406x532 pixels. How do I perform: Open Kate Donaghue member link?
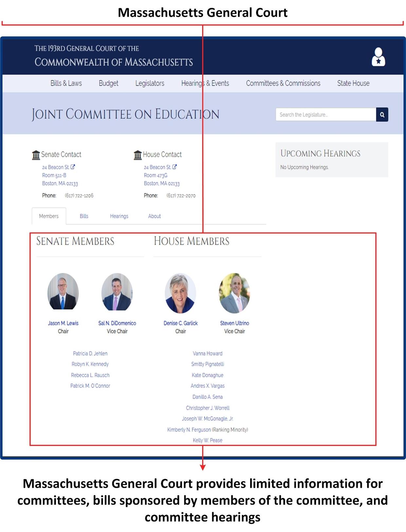(x=208, y=375)
